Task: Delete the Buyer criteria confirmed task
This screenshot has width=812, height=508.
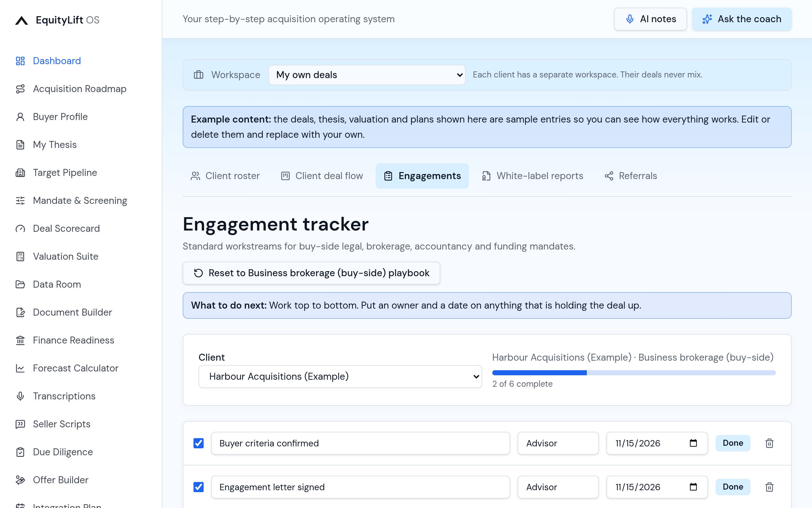Action: point(769,443)
